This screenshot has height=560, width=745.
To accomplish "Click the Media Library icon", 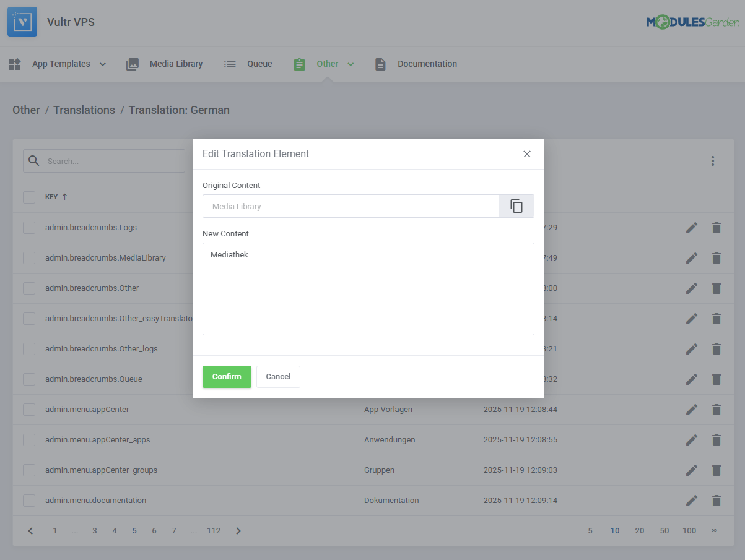I will click(x=132, y=63).
